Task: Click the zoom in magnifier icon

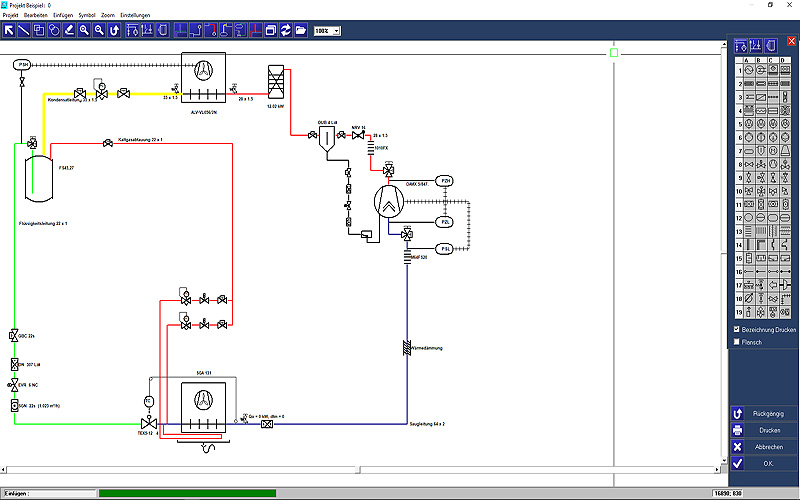Action: click(x=83, y=30)
